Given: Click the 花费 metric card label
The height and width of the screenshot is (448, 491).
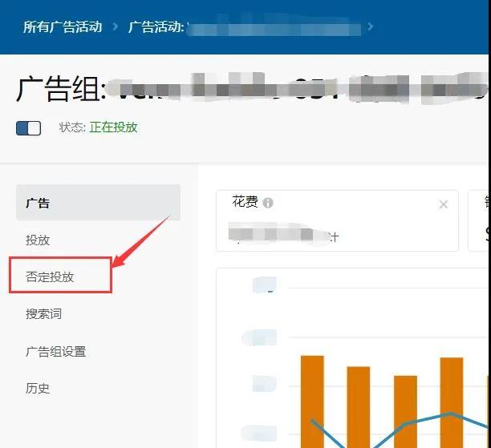Looking at the screenshot, I should 245,201.
